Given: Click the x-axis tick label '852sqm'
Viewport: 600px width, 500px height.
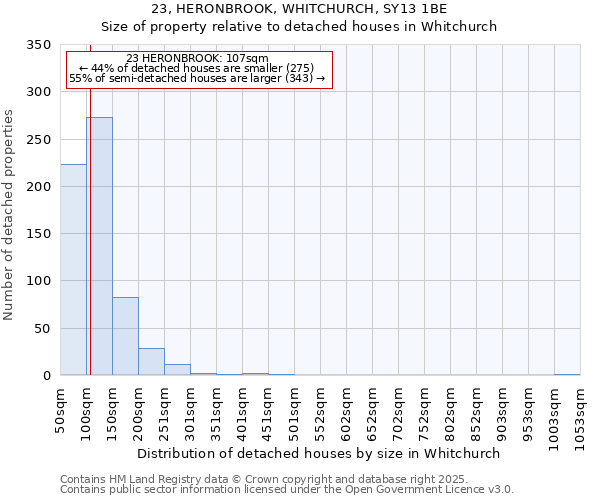Looking at the screenshot, I should point(477,415).
